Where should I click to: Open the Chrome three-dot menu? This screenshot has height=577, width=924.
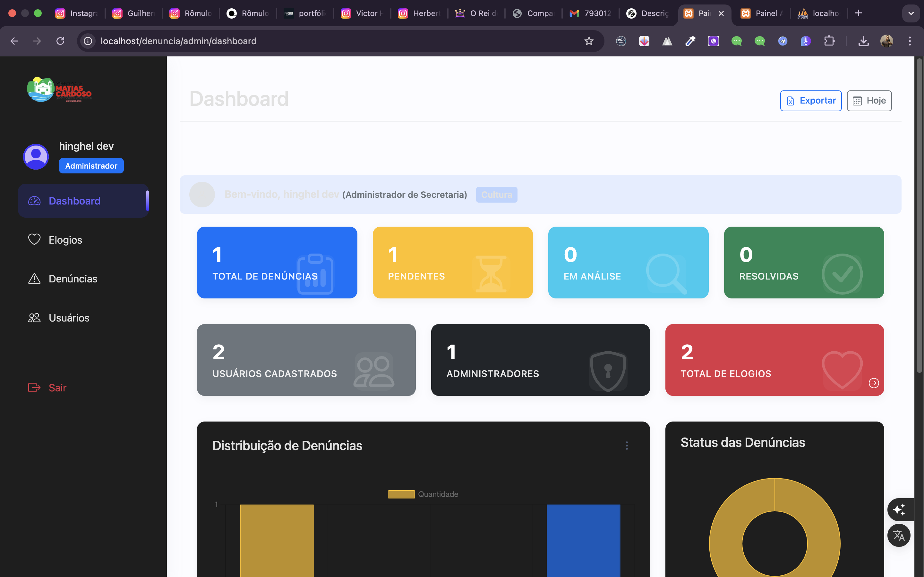click(910, 41)
